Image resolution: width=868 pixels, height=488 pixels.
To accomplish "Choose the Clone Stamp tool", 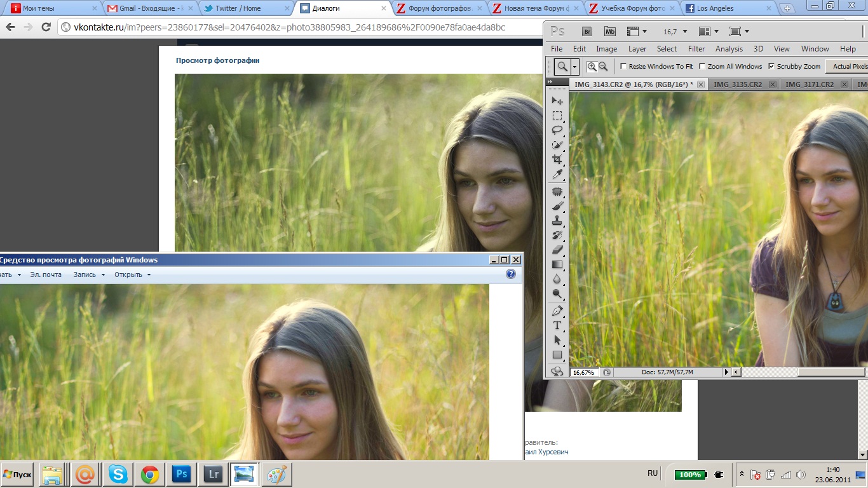I will tap(557, 221).
